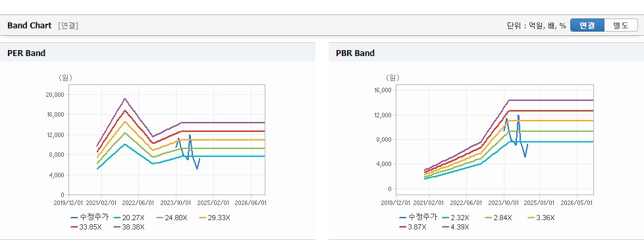Viewport: 644px width, 240px height.
Task: Toggle 2.84X legend series
Action: (498, 218)
